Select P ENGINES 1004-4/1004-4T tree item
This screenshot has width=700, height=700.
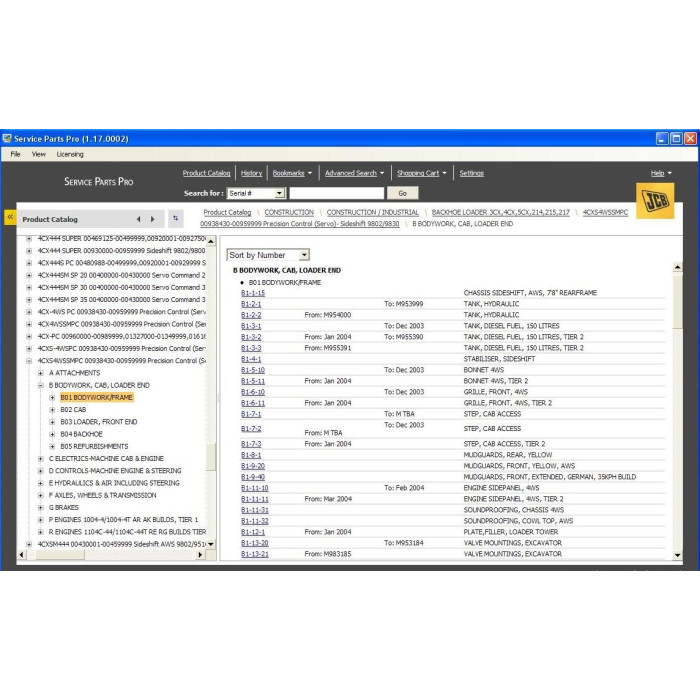123,520
